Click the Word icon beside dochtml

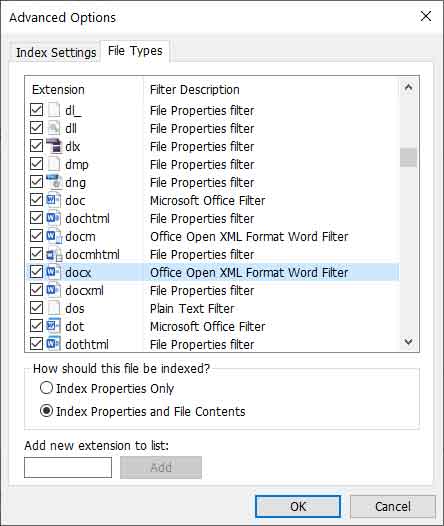54,218
